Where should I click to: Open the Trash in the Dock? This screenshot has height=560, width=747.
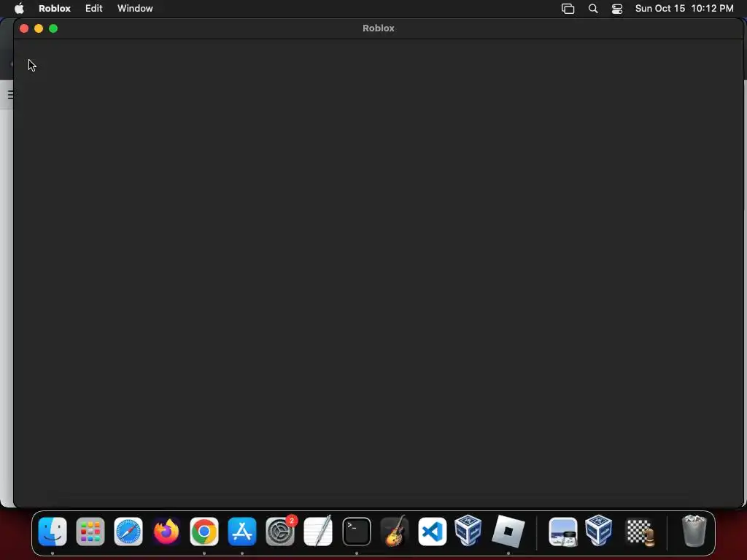tap(694, 531)
